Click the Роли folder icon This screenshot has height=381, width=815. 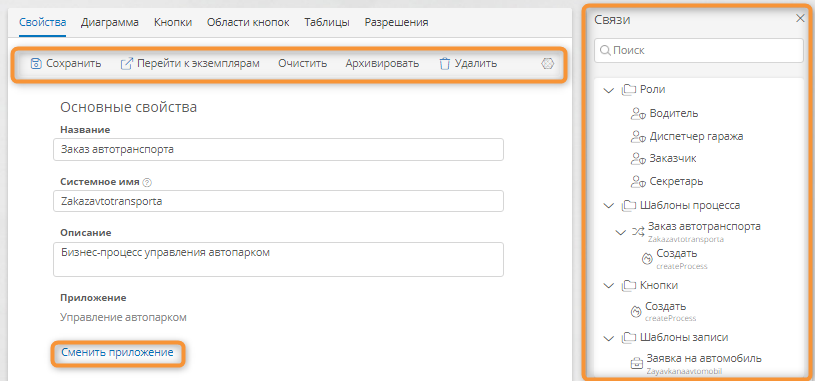(629, 90)
